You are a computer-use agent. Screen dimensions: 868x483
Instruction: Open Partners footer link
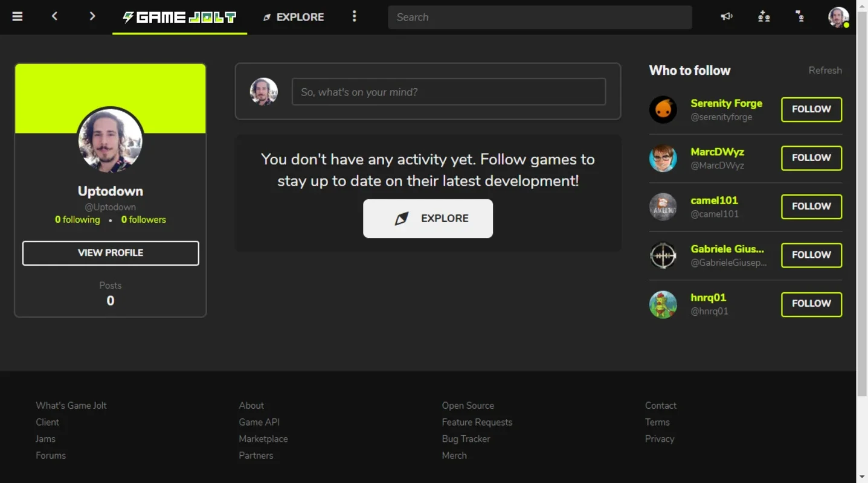[256, 455]
